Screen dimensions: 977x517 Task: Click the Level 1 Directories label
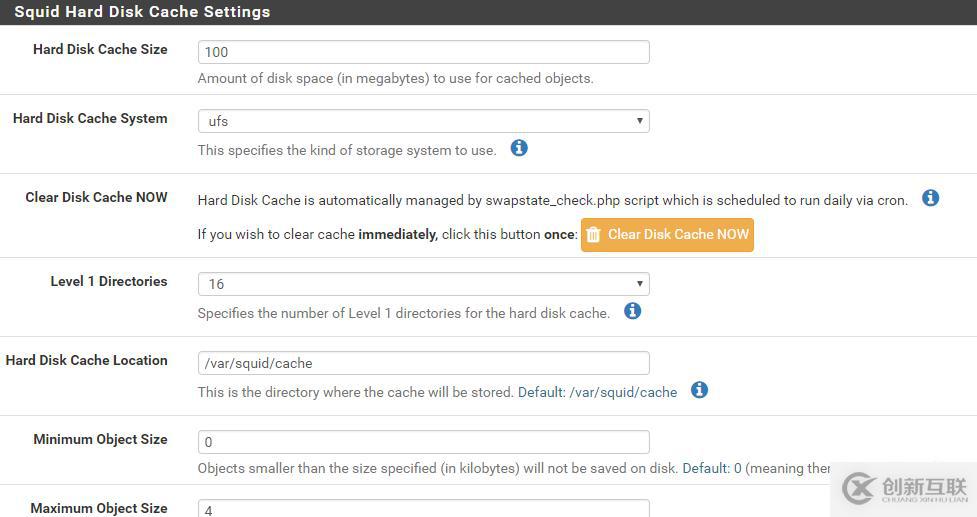109,281
